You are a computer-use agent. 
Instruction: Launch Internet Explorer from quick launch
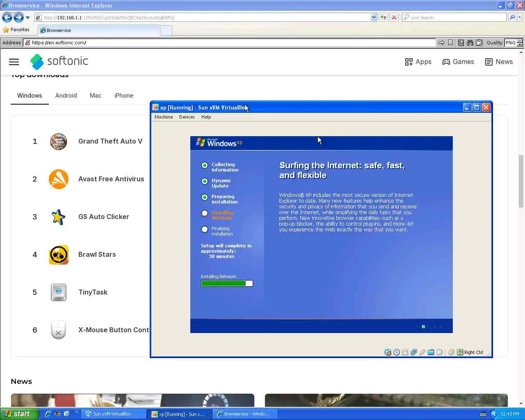tap(48, 414)
